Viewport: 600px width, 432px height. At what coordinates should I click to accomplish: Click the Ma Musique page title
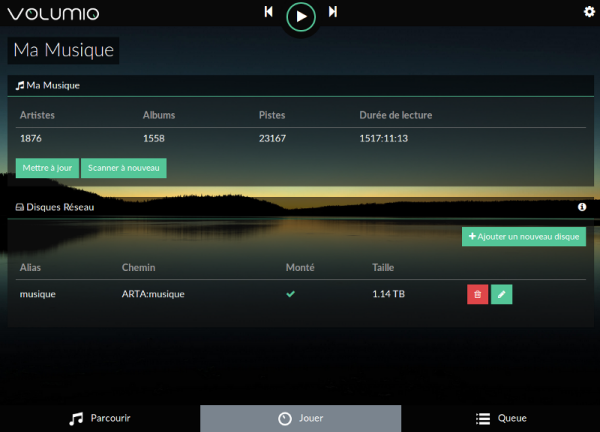point(64,50)
